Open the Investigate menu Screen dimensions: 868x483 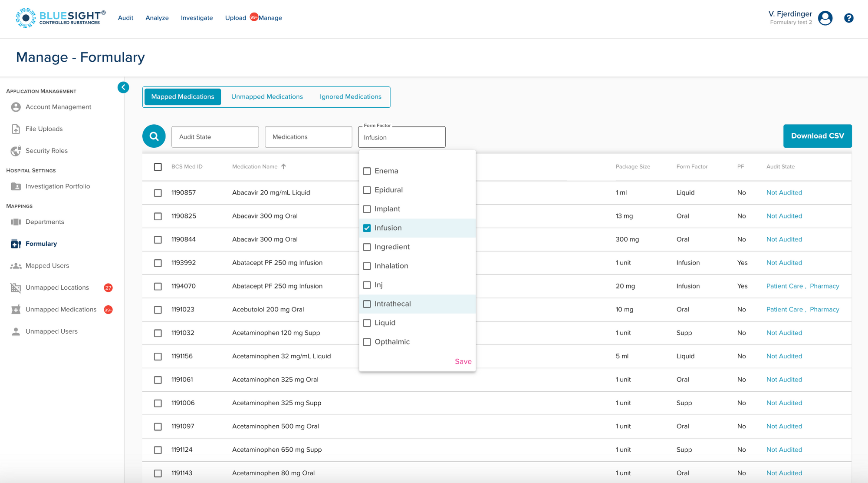click(197, 18)
